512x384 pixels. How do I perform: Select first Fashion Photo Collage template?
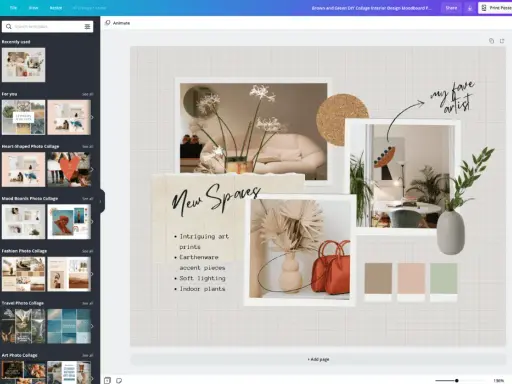tap(24, 274)
